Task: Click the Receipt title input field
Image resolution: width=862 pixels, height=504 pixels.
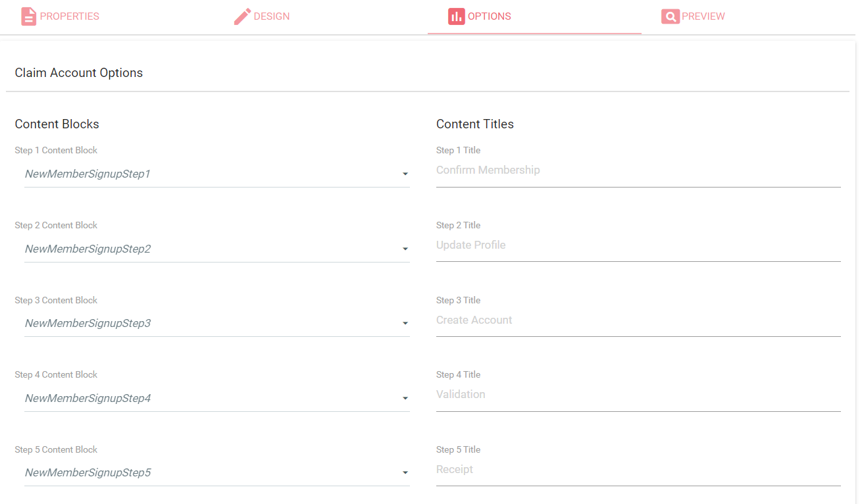Action: pyautogui.click(x=638, y=470)
